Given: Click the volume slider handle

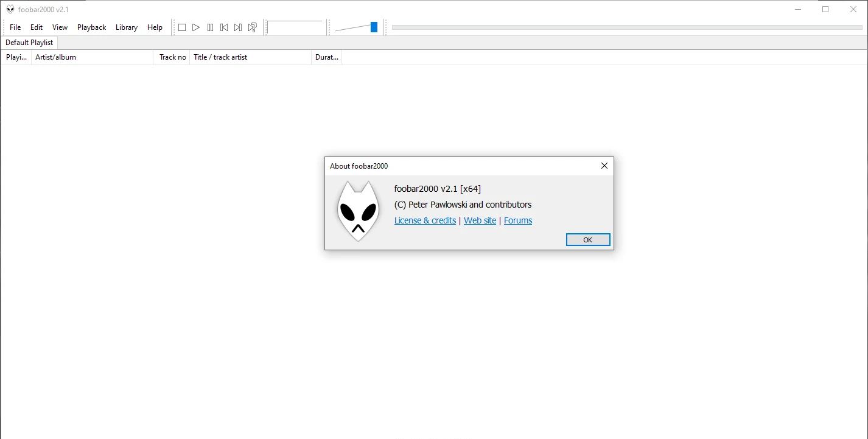Looking at the screenshot, I should [x=374, y=27].
